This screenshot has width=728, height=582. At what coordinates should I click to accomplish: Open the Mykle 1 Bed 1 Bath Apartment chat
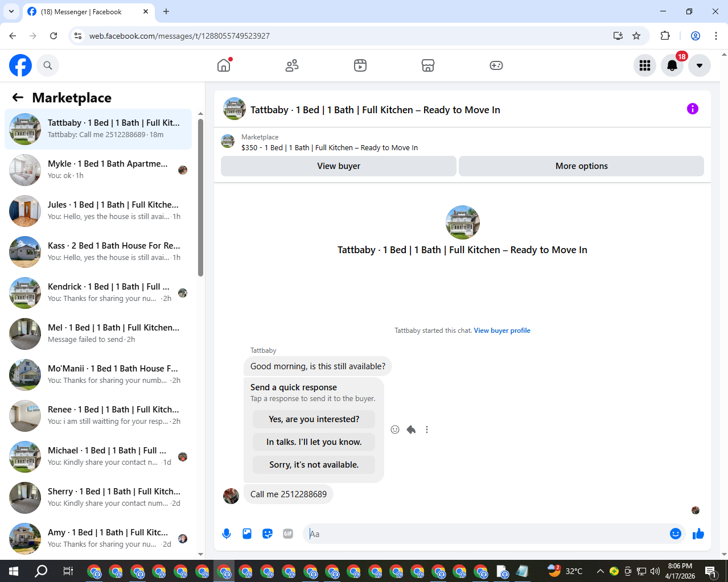click(98, 170)
